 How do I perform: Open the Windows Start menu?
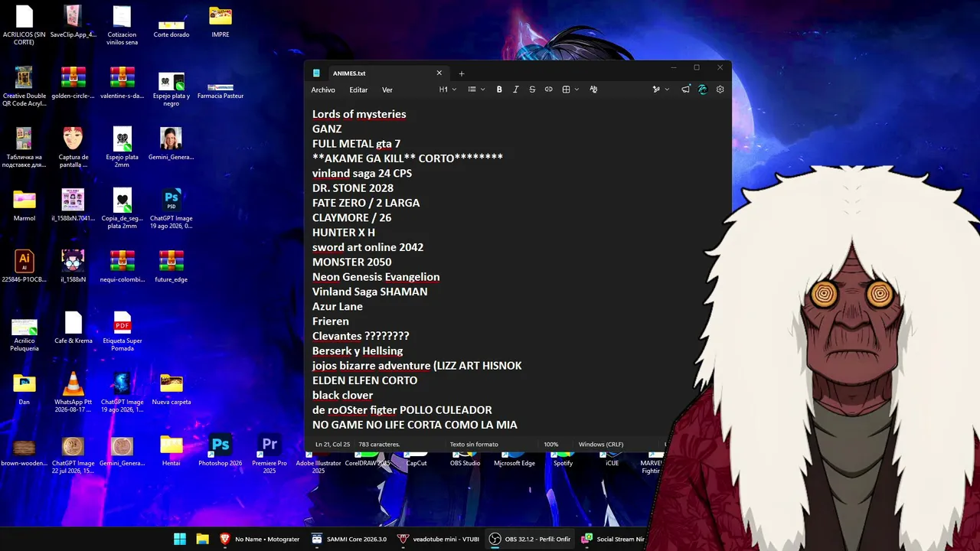click(180, 539)
